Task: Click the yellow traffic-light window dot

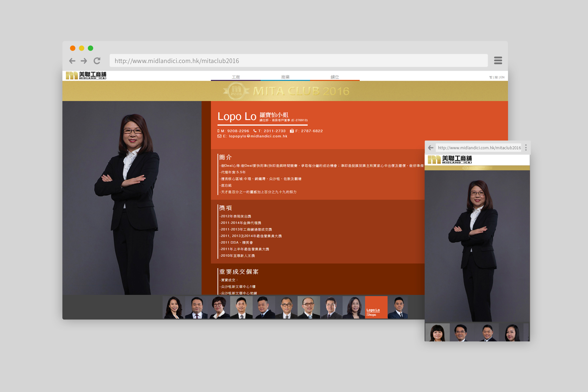Action: coord(82,48)
